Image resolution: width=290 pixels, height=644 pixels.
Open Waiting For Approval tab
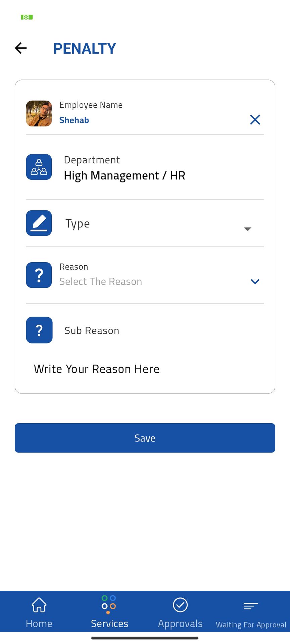click(x=251, y=614)
